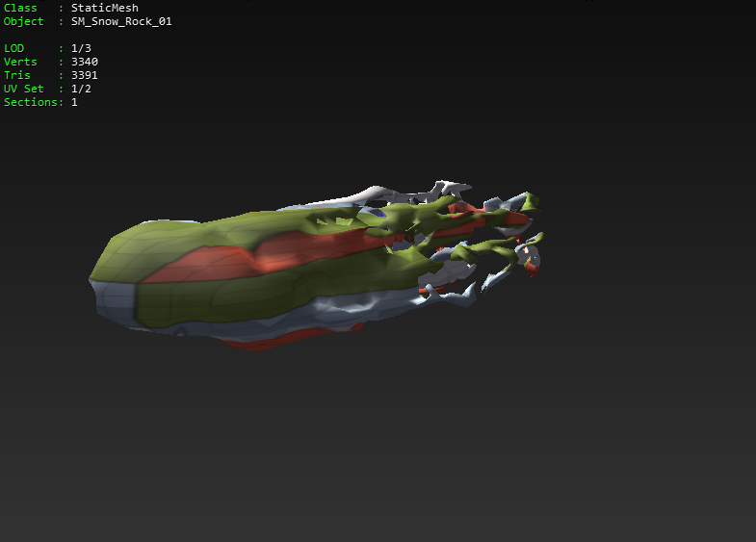Select the 'StaticMesh' class value
756x542 pixels.
(x=105, y=8)
